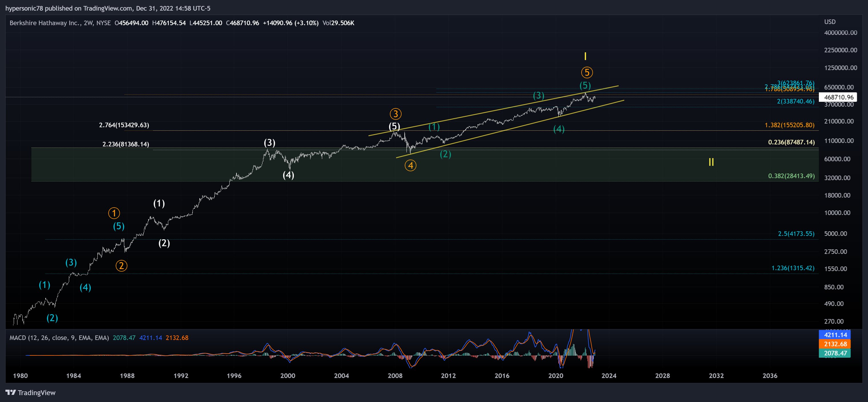Image resolution: width=868 pixels, height=402 pixels.
Task: Click the blue 4211.14 value in MACD legend
Action: (x=151, y=338)
